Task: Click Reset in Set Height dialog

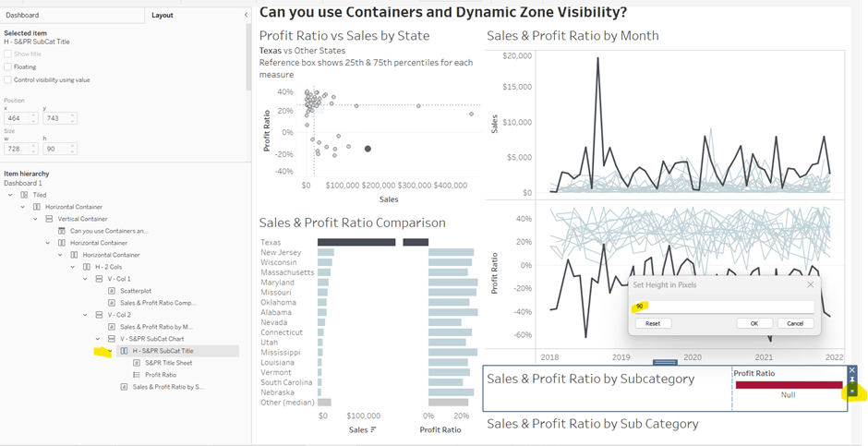Action: pos(652,323)
